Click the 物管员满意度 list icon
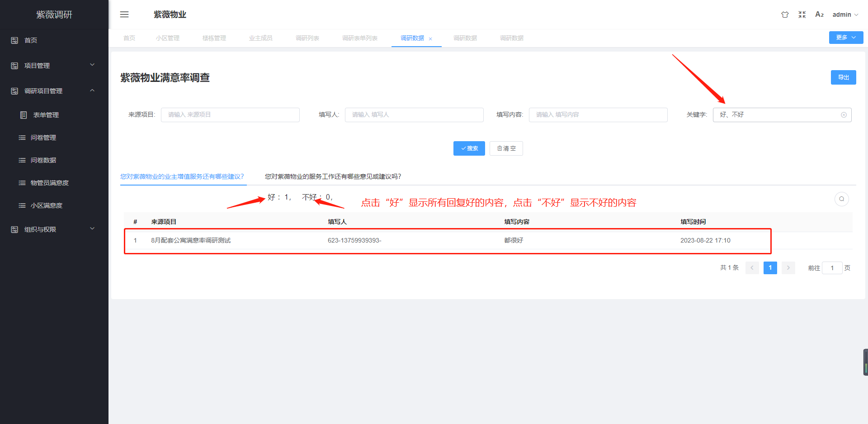Screen dimensions: 868x424 (x=22, y=183)
